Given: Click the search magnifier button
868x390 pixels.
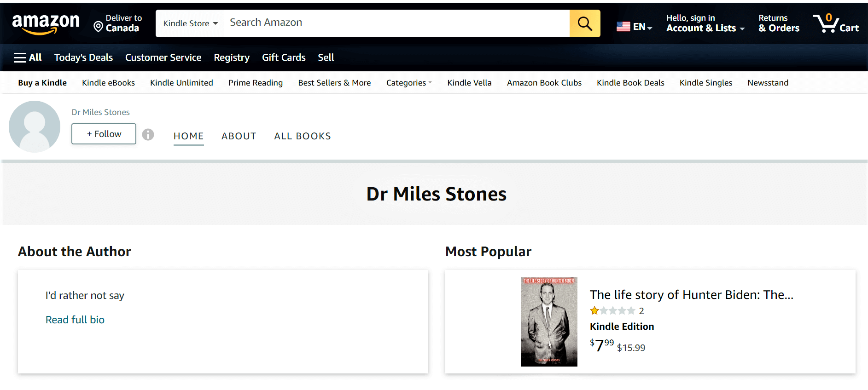Looking at the screenshot, I should (x=585, y=23).
